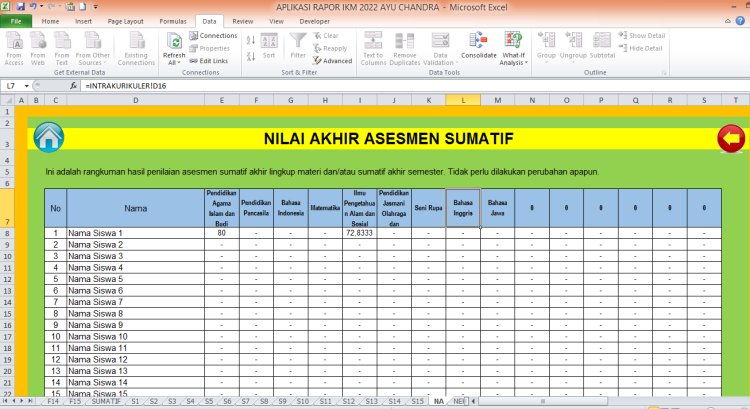
Task: Import data using From Access
Action: [14, 48]
